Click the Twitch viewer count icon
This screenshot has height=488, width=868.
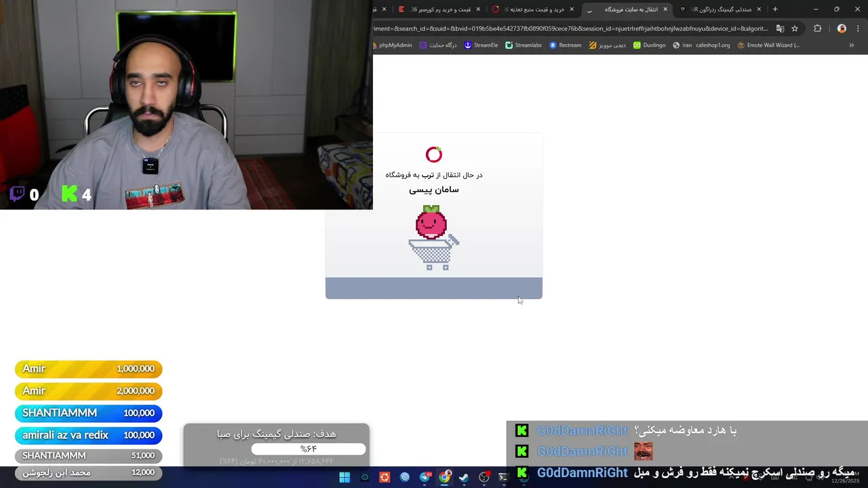[x=18, y=195]
